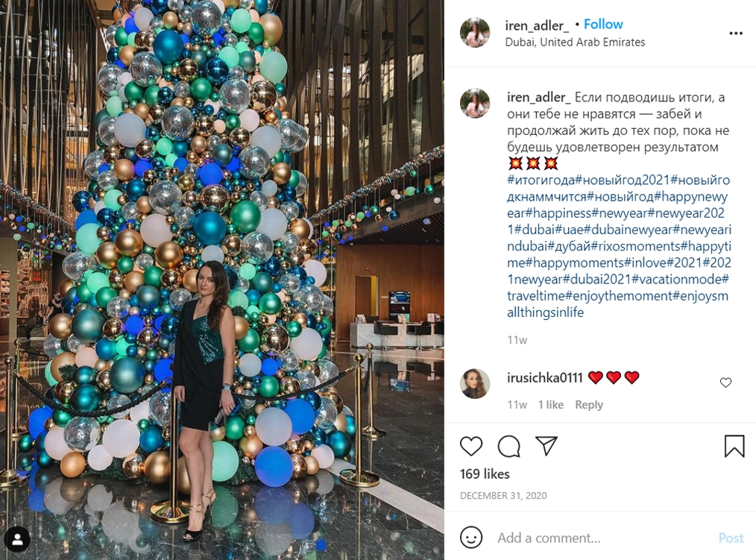756x560 pixels.
Task: Open the three-dot more options menu
Action: point(736,34)
